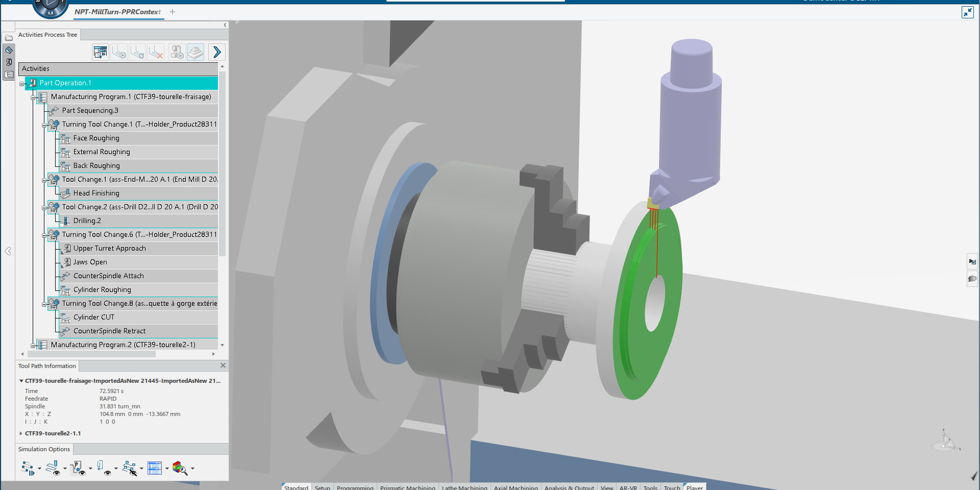Select the Head Finishing operation

(96, 193)
